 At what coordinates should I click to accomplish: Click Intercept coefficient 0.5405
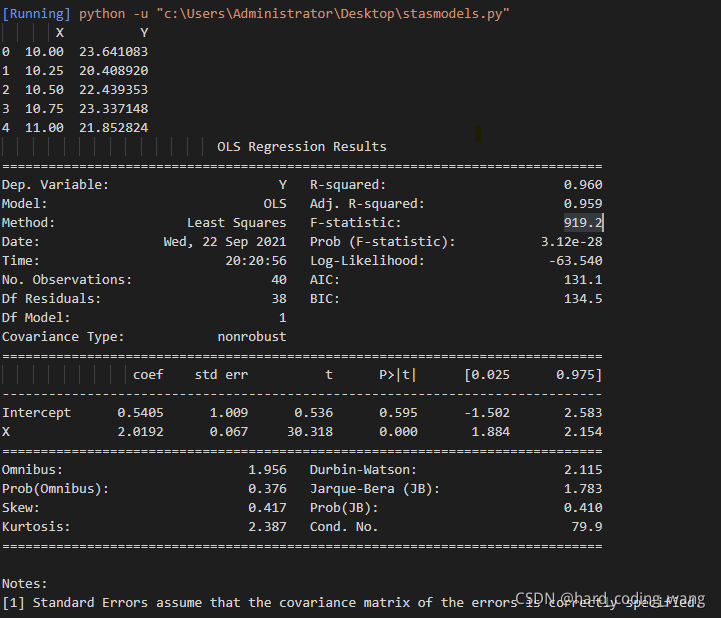(x=140, y=412)
